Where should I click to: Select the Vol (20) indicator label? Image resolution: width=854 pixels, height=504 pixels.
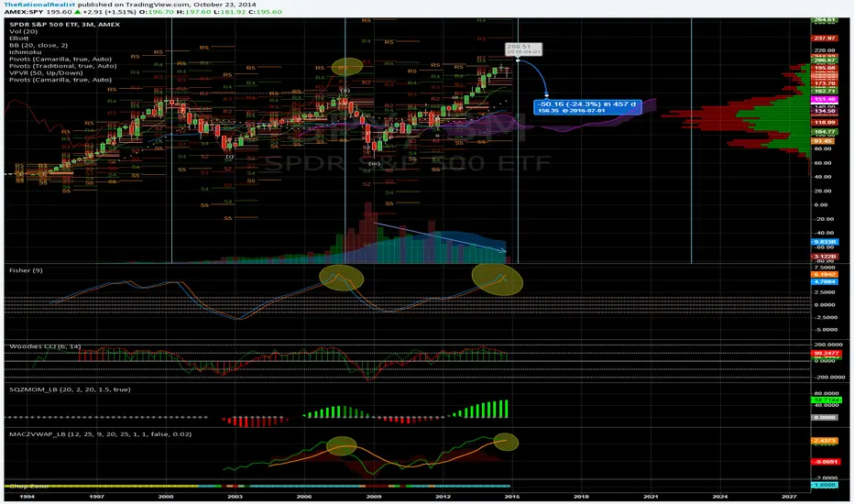[x=24, y=31]
